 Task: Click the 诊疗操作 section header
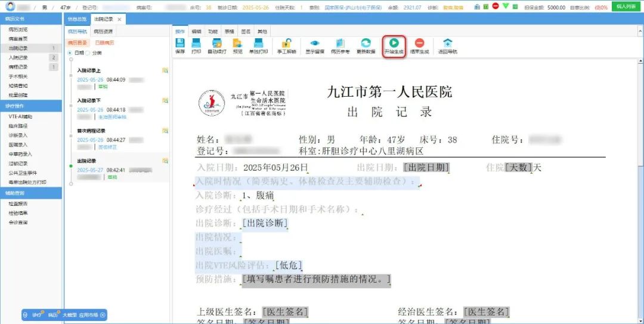31,106
